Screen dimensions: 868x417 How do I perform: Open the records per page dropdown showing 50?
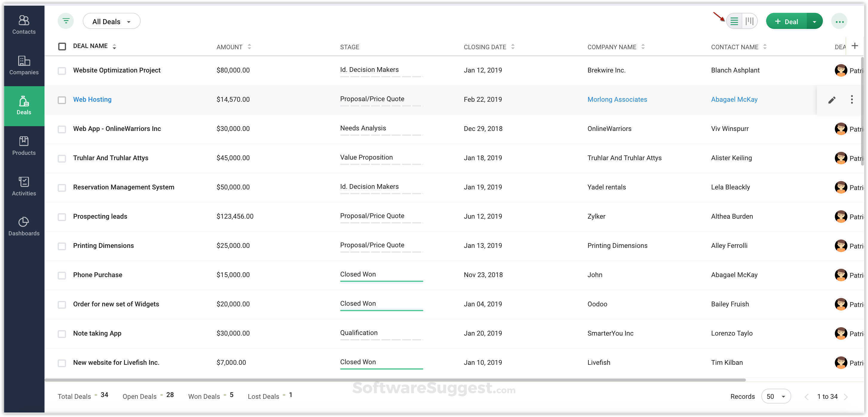(776, 396)
